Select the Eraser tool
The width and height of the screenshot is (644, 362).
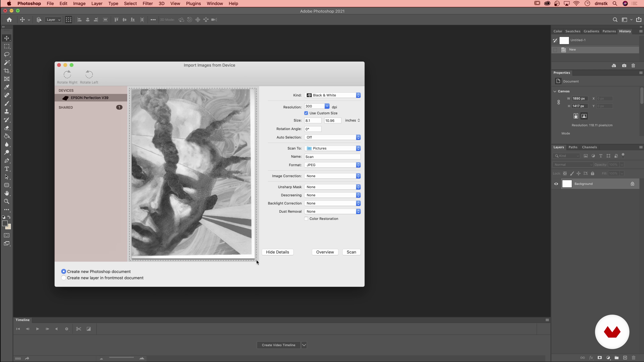click(x=7, y=128)
